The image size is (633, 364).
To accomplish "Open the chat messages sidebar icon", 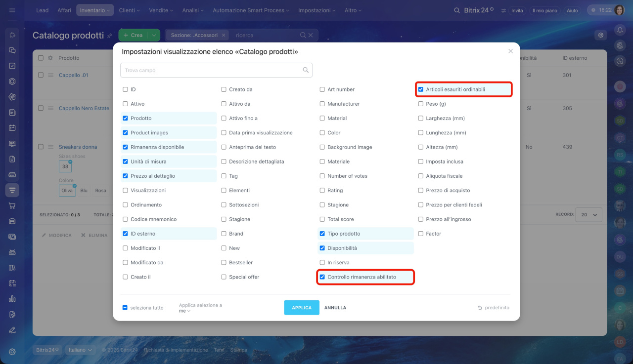I will [12, 50].
